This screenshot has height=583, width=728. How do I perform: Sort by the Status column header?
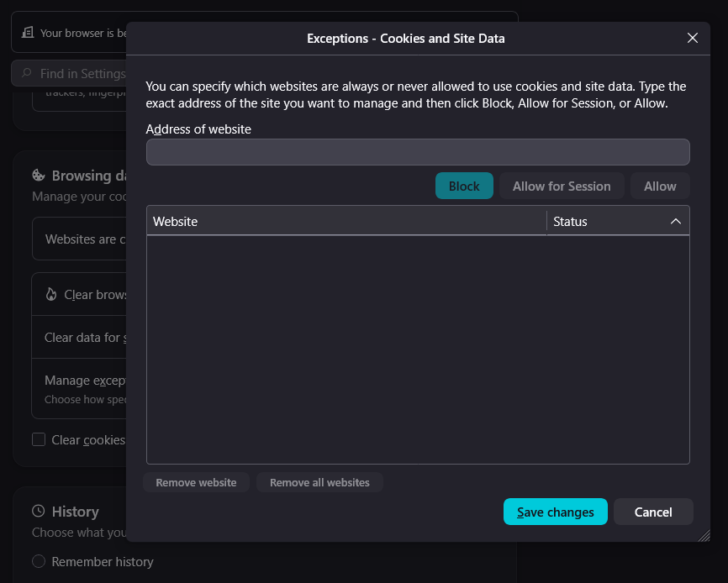(618, 221)
